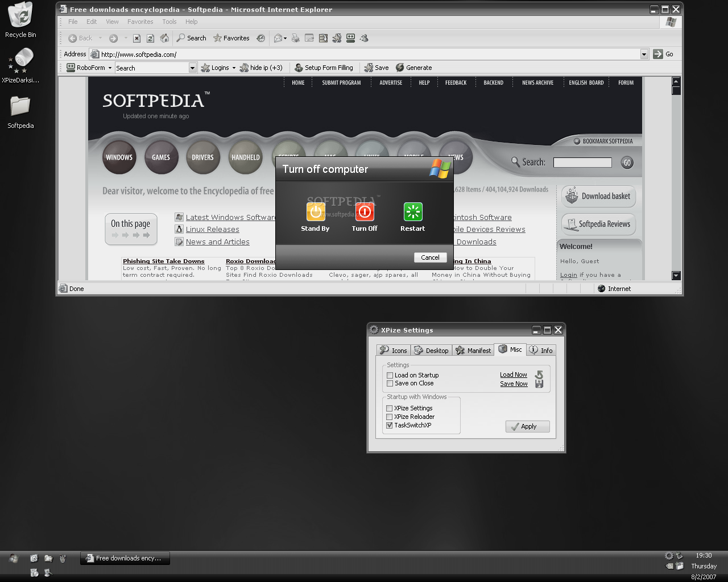Click the Print icon in IE toolbar
This screenshot has width=728, height=582.
295,38
